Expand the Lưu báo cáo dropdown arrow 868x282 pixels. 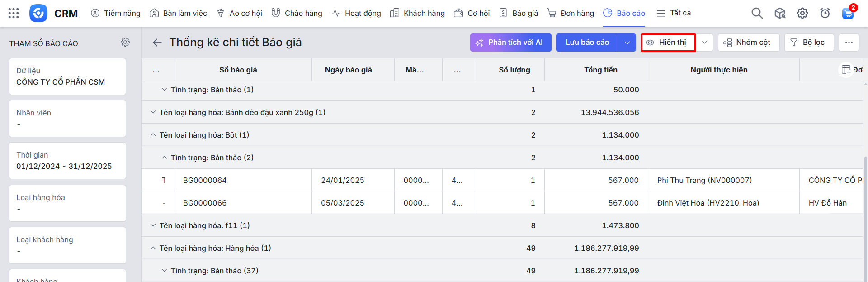627,43
